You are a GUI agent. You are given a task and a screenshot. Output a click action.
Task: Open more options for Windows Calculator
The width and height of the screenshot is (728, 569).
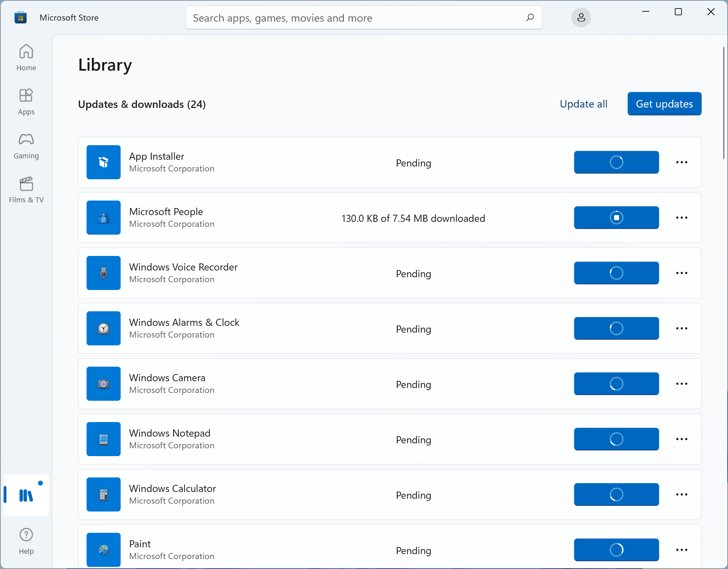tap(682, 494)
